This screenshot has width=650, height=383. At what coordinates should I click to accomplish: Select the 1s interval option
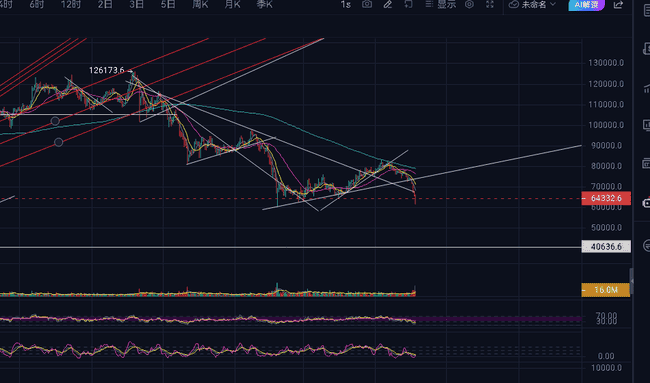(x=345, y=5)
